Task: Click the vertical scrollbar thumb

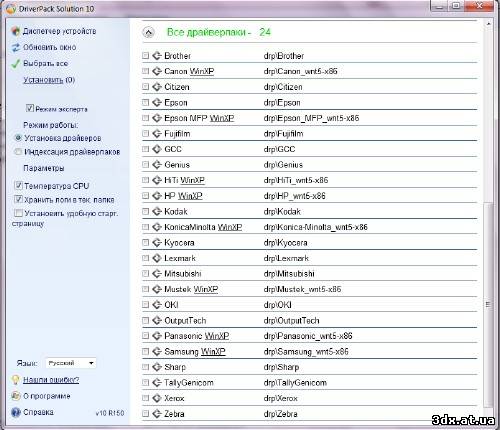Action: point(488,304)
